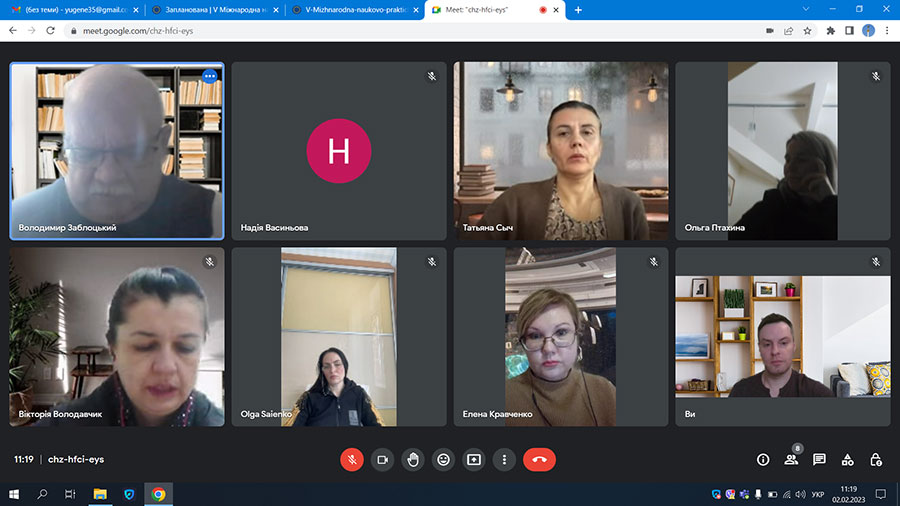Share this page icon in address bar

(789, 30)
